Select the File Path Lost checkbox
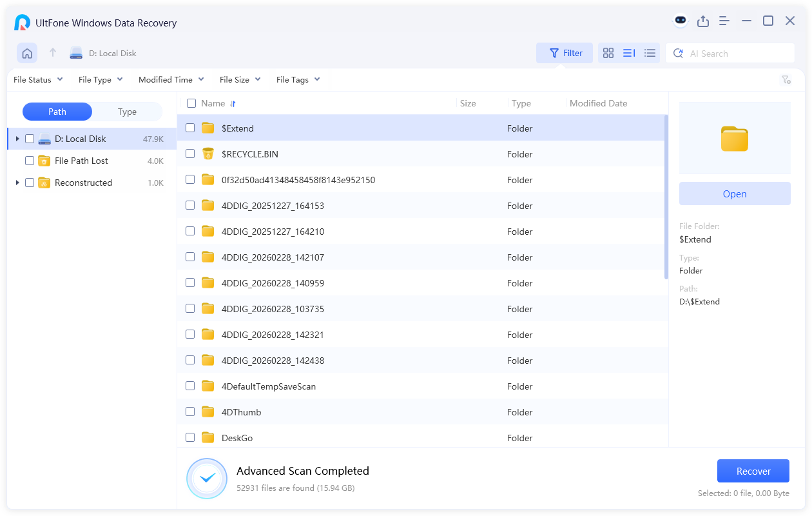This screenshot has height=516, width=812. (x=30, y=161)
